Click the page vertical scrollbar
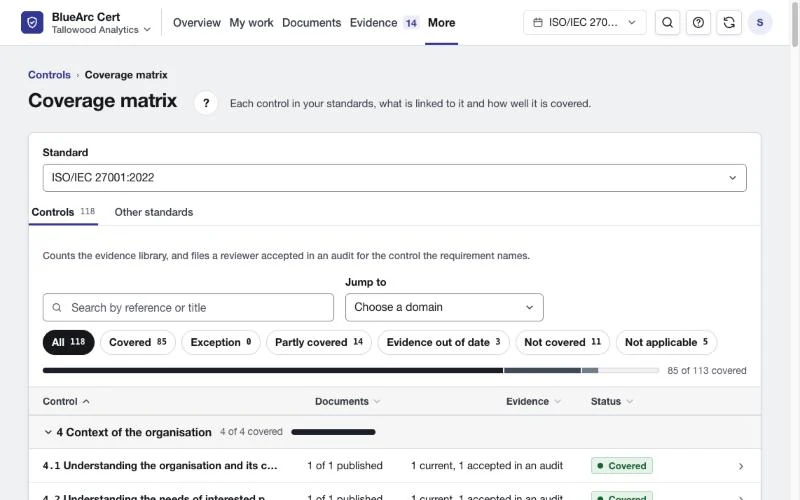This screenshot has height=500, width=800. (x=794, y=23)
